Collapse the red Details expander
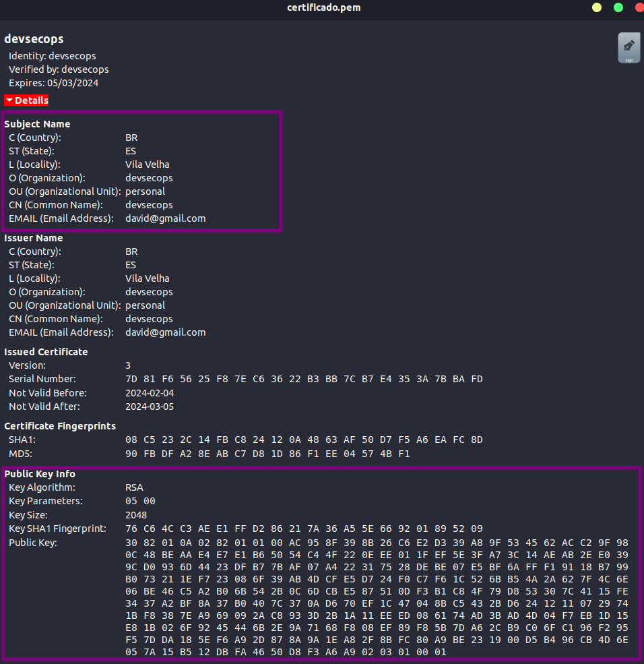Screen dimensions: 644x664 26,100
